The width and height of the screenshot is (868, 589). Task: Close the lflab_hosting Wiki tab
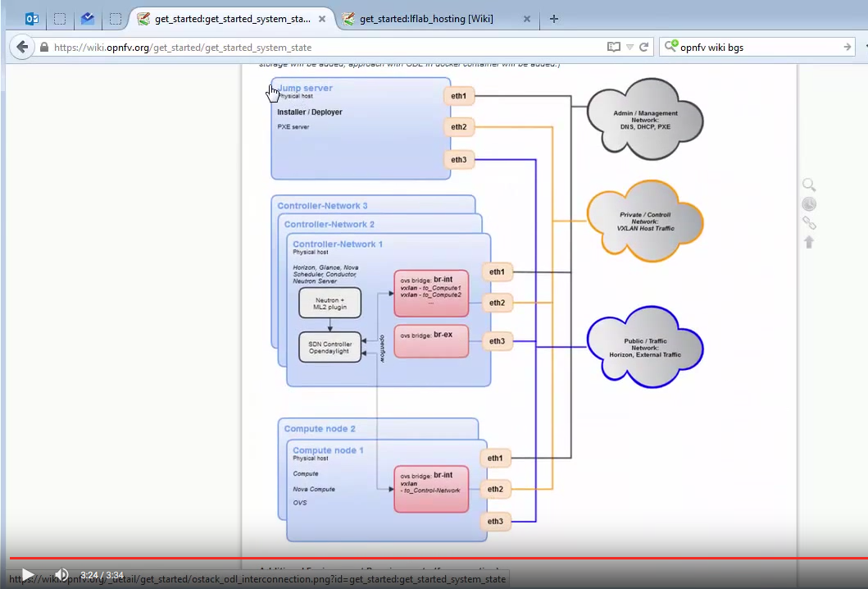(526, 19)
